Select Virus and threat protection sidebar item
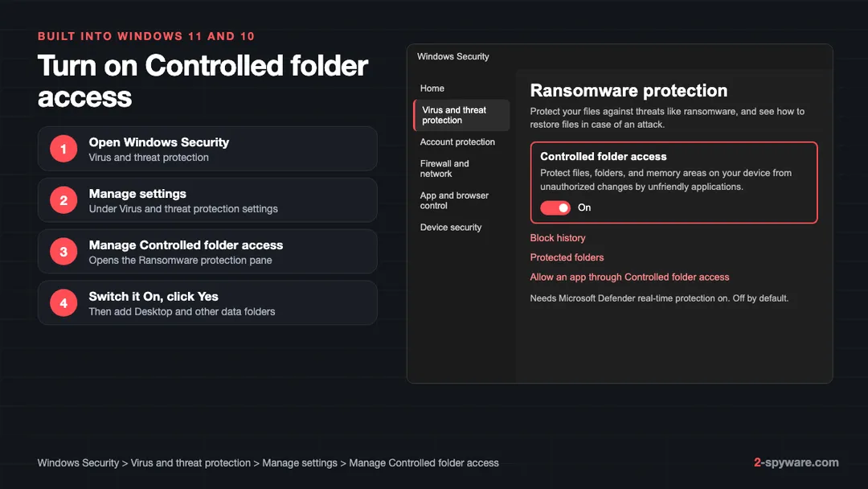This screenshot has height=489, width=868. coord(461,115)
